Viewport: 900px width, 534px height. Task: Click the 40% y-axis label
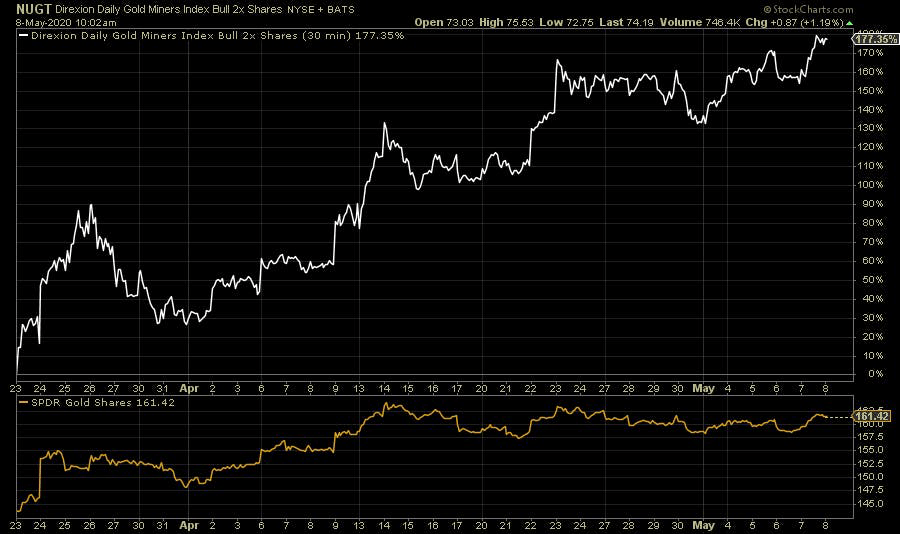click(x=873, y=299)
